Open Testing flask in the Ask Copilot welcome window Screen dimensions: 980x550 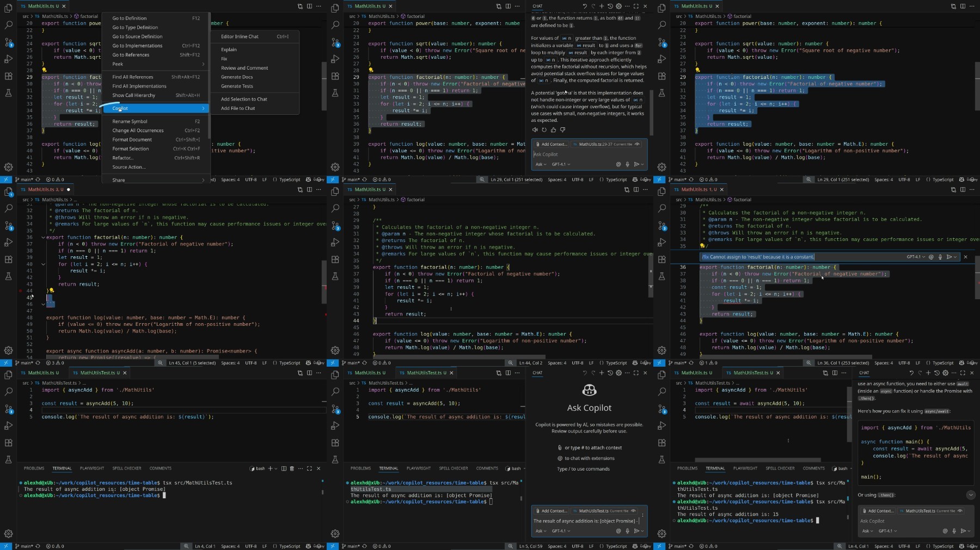(x=335, y=460)
